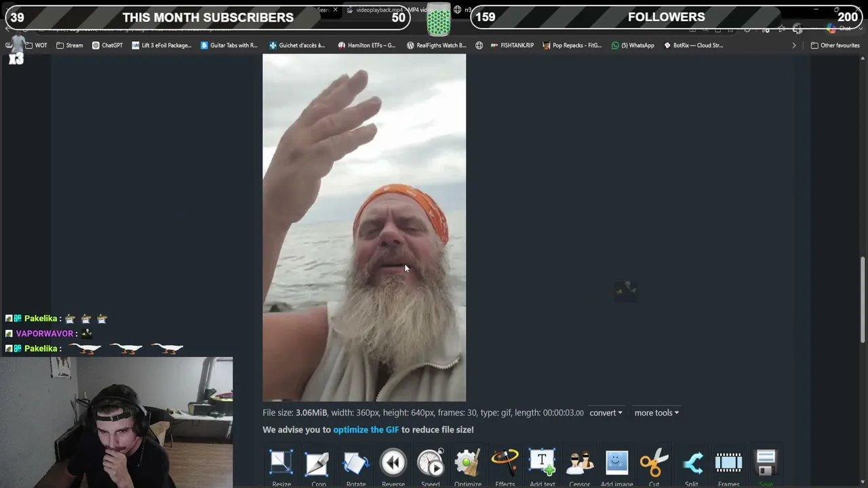
Task: Open the Speed stopwatch tool
Action: [431, 463]
